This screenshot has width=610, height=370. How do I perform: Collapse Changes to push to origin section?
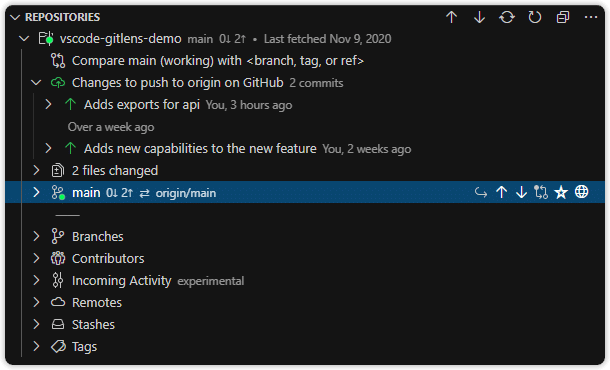36,82
